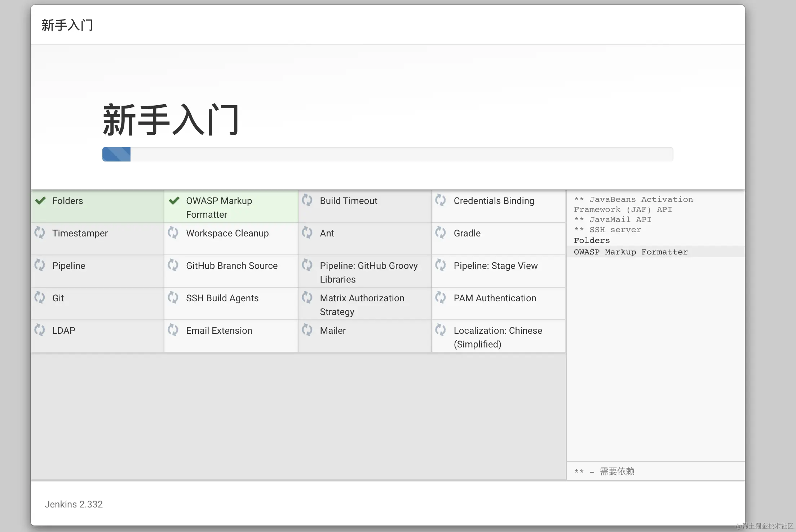Click the spinner icon beside Build Timeout
796x532 pixels.
(307, 200)
